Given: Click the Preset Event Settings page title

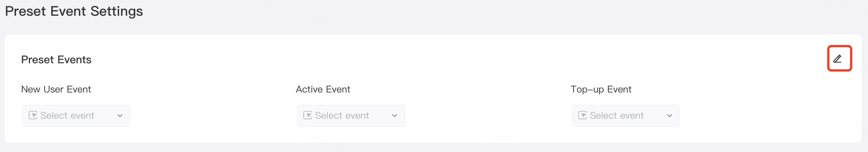Looking at the screenshot, I should click(74, 11).
